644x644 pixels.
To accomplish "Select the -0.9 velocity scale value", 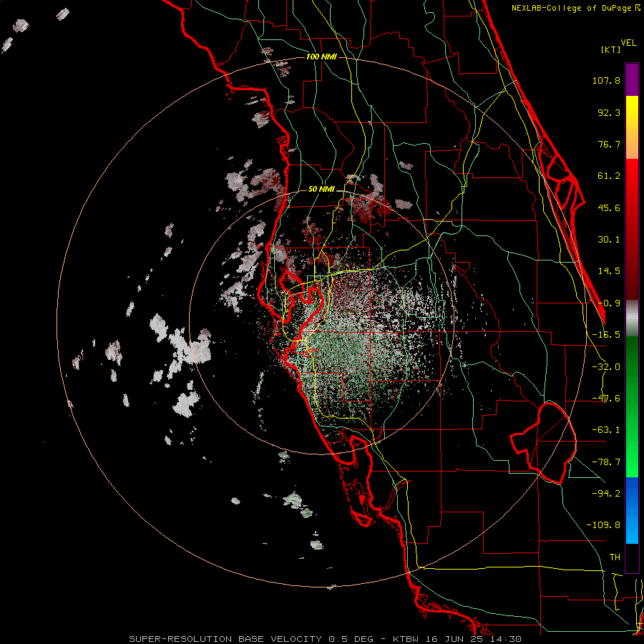I will tap(609, 303).
